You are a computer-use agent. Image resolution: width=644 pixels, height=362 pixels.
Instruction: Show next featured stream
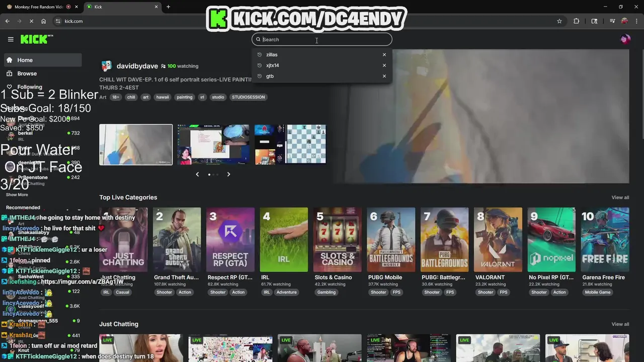228,174
